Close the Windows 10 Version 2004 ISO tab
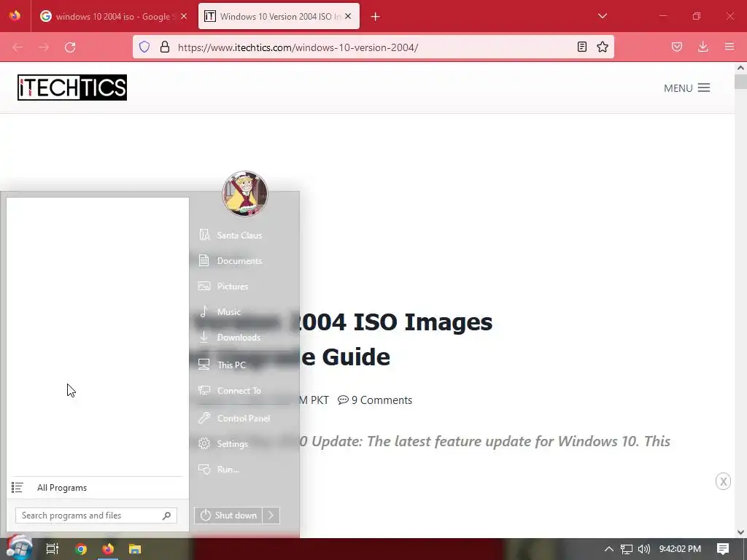The height and width of the screenshot is (560, 747). (348, 16)
